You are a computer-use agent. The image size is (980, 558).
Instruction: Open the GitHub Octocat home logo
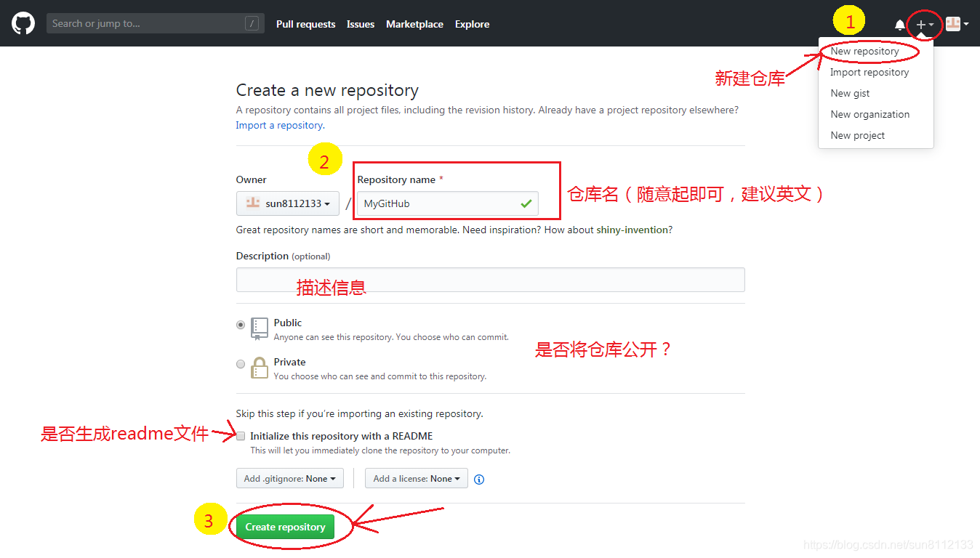pos(23,23)
